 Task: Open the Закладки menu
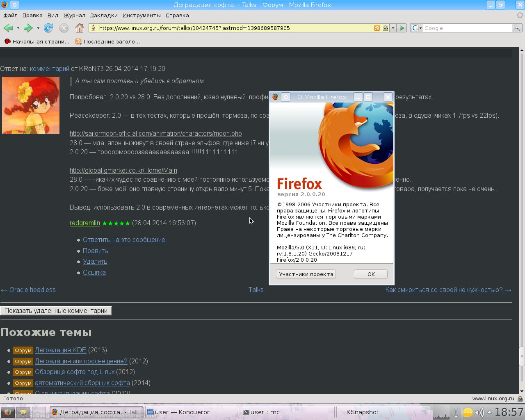[x=104, y=15]
